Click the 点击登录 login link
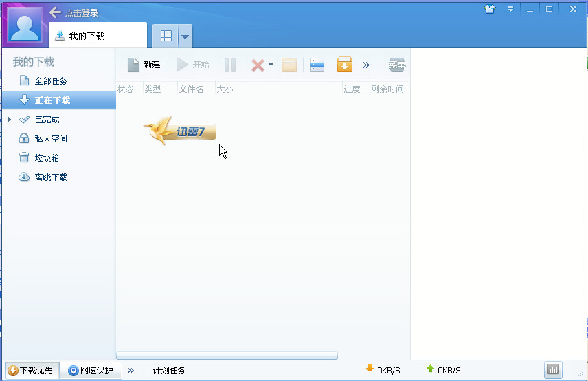The image size is (588, 381). coord(82,13)
